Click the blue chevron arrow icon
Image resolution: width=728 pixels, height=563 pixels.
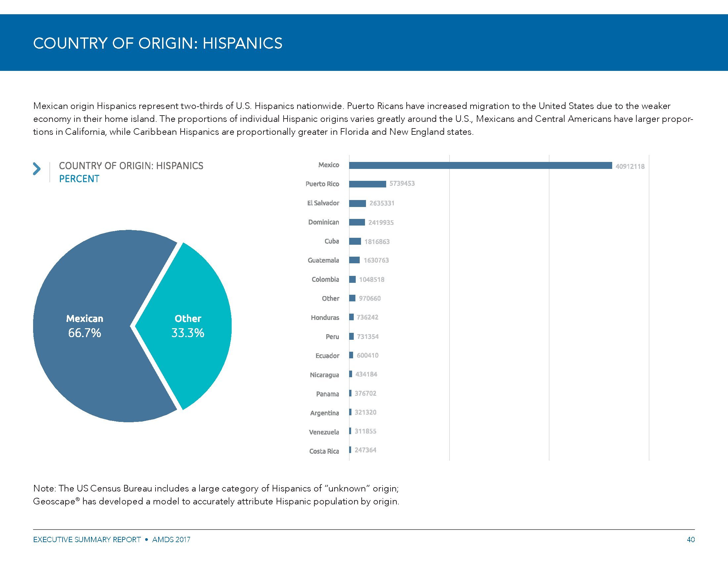click(x=37, y=169)
